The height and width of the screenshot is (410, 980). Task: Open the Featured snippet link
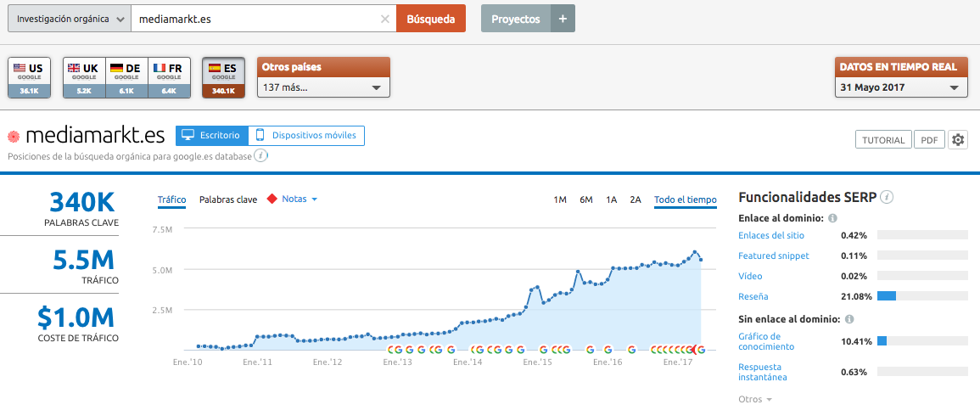click(x=774, y=256)
